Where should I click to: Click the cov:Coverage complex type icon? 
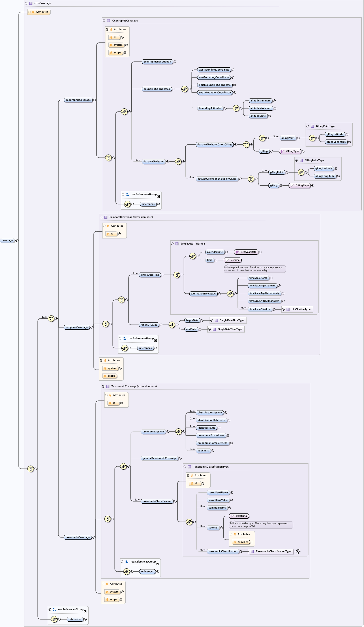(x=31, y=3)
